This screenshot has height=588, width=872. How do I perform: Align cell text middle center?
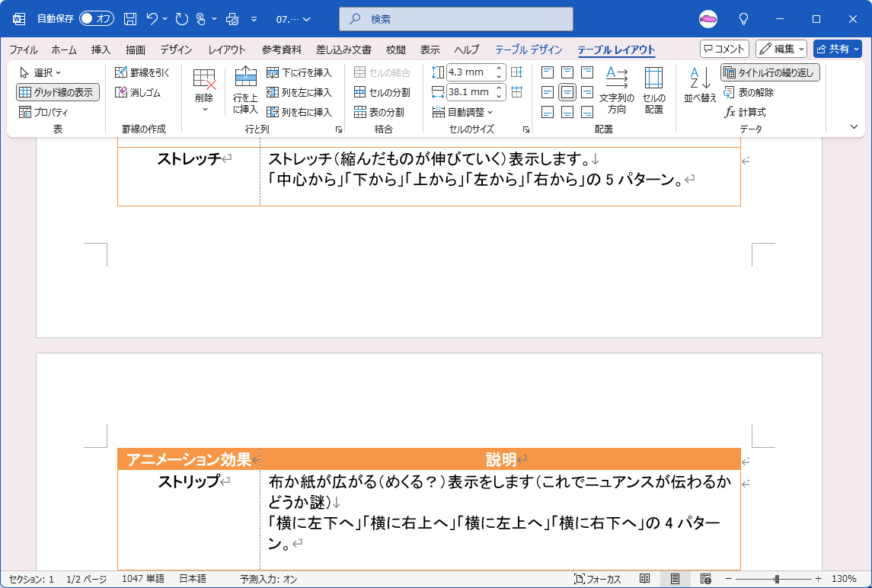567,92
